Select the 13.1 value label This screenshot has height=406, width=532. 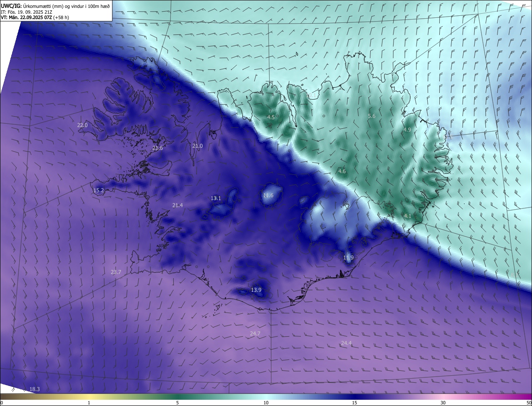coord(216,198)
